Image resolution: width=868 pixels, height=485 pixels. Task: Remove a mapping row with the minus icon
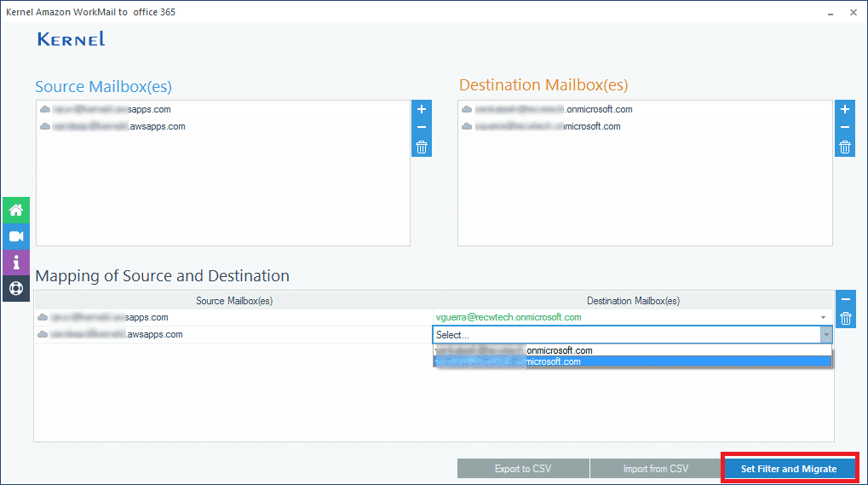[845, 299]
